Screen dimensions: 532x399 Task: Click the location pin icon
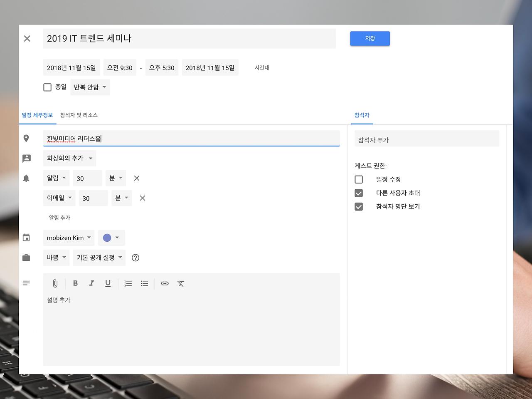point(26,139)
